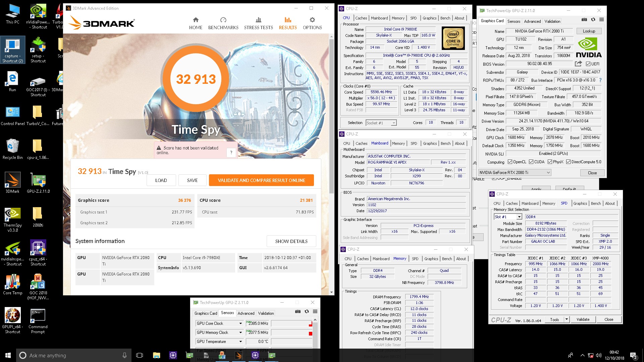The height and width of the screenshot is (362, 644).
Task: Click the scroll up arrow in GPU-Z Sensors list
Action: [x=315, y=320]
